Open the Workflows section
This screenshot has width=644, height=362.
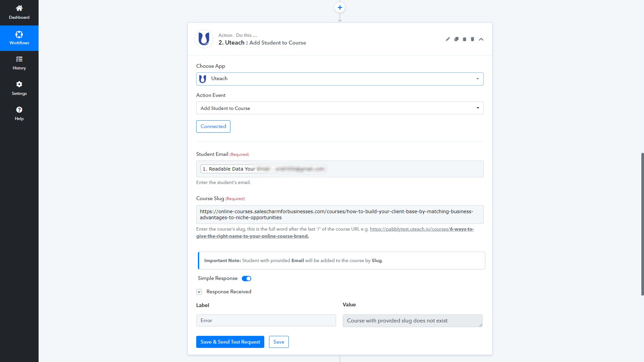click(19, 38)
